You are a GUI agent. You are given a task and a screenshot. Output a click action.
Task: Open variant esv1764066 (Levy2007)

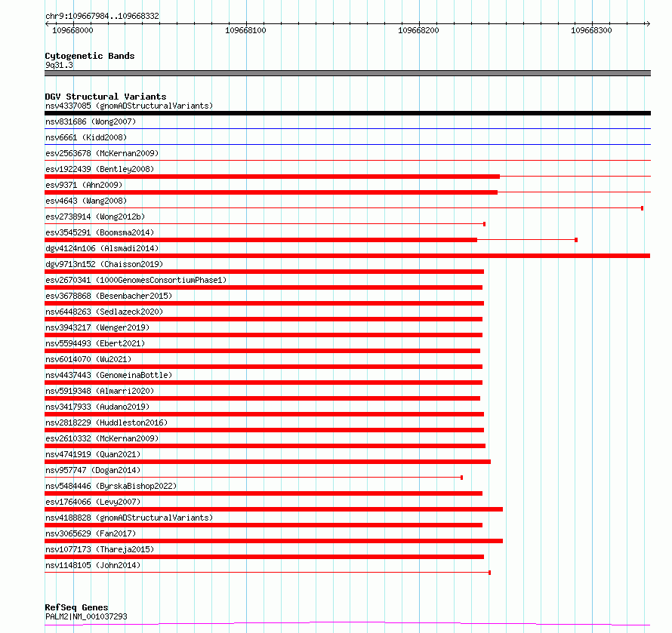coord(93,502)
